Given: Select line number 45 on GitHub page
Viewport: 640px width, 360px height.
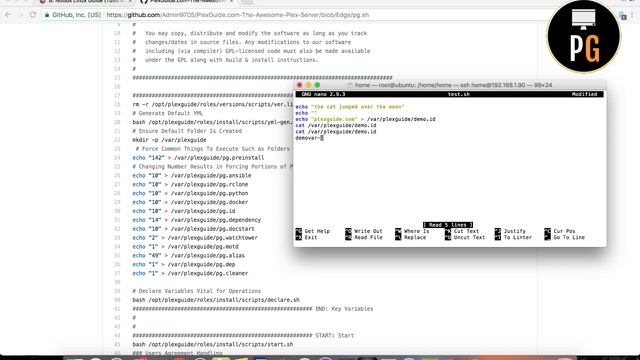Looking at the screenshot, I should pos(117,344).
